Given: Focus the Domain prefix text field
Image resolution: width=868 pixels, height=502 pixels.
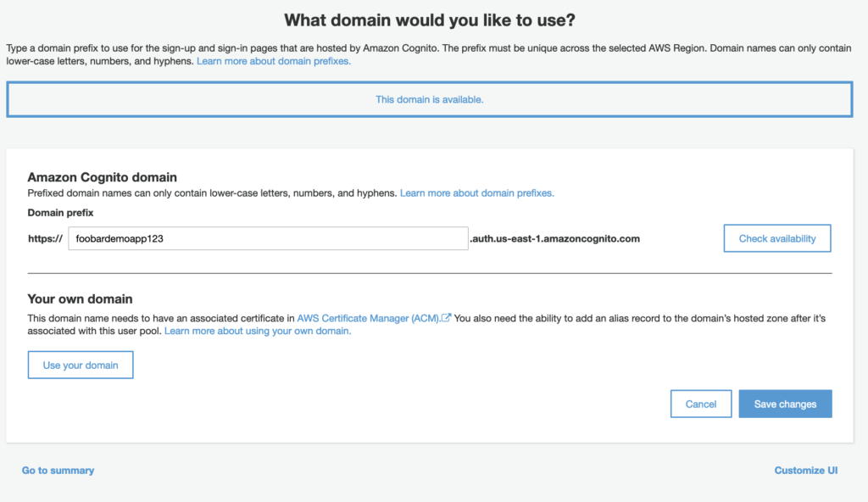Looking at the screenshot, I should pyautogui.click(x=267, y=238).
